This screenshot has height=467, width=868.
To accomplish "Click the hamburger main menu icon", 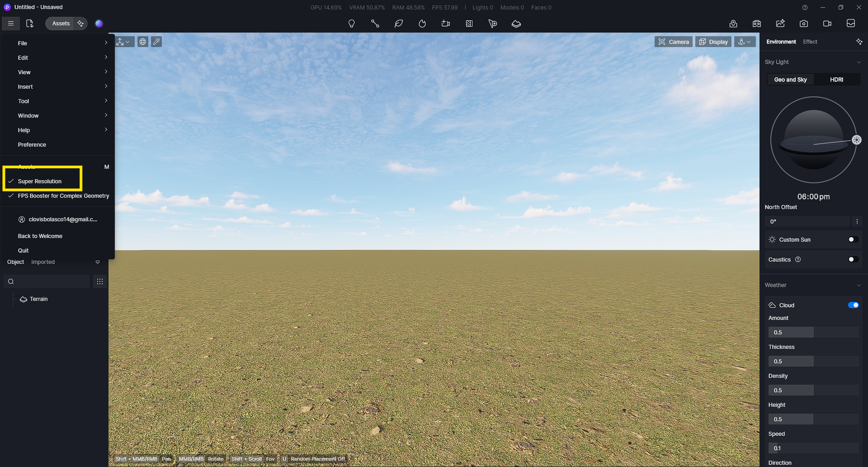I will pyautogui.click(x=11, y=24).
